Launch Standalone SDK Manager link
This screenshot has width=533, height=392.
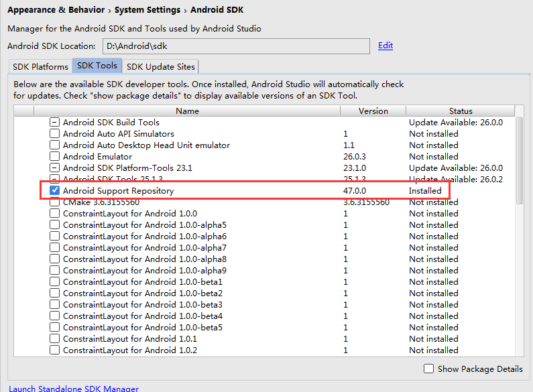coord(74,388)
